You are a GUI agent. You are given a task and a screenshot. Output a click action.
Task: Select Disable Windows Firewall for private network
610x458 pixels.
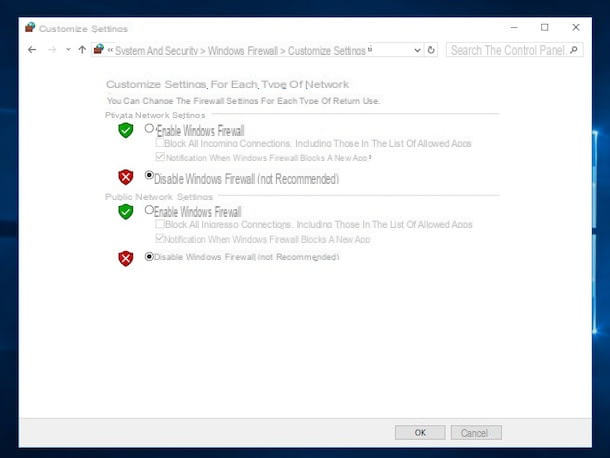tap(149, 175)
